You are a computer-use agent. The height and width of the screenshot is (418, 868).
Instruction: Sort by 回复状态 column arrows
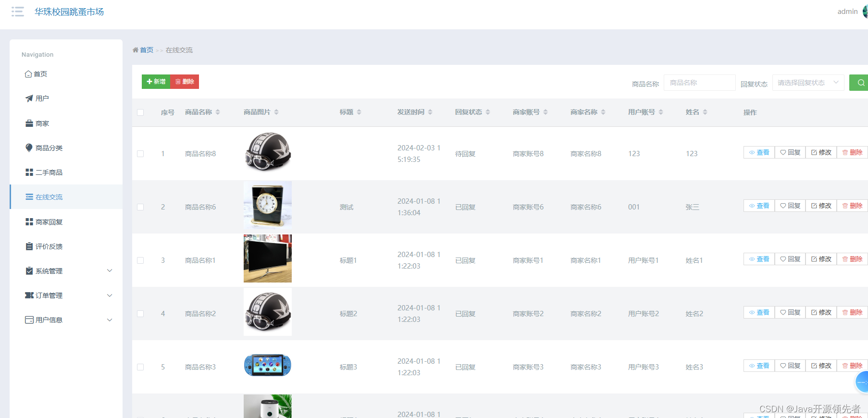488,112
